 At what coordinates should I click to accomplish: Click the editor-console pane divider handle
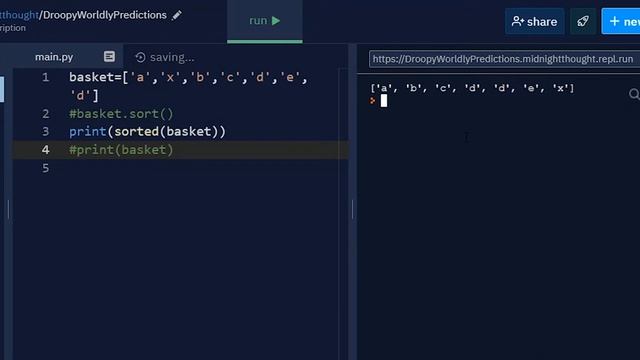pos(353,209)
